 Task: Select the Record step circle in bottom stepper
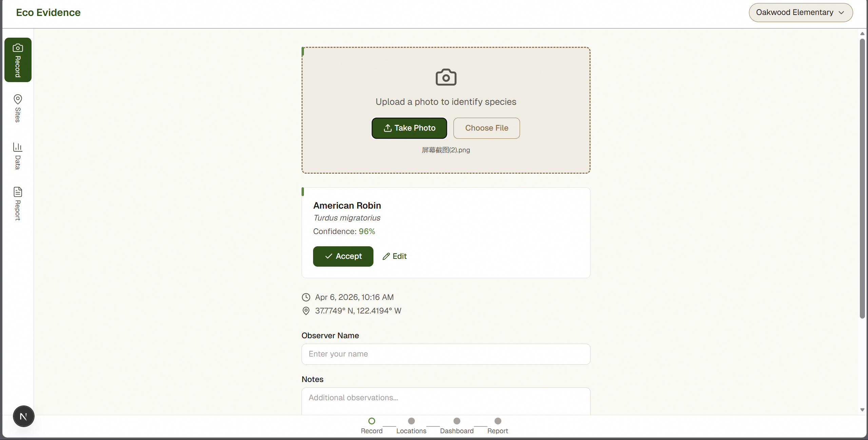371,421
